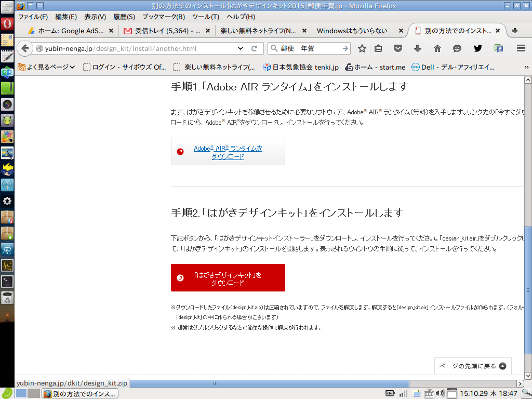Expand the よく見るページ bookmarks folder

(x=46, y=67)
